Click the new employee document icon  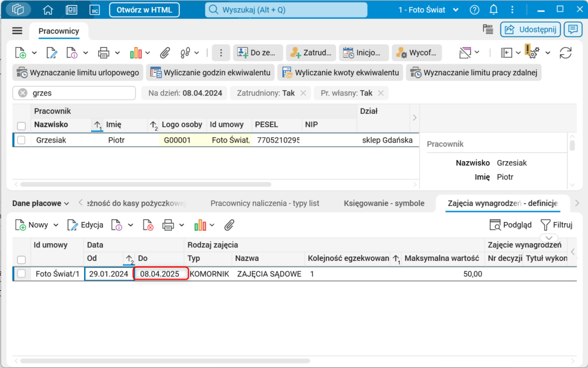21,53
